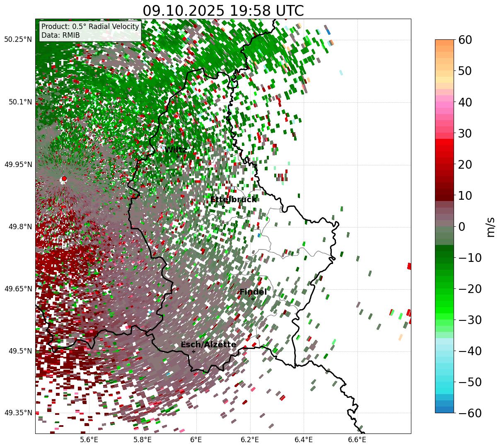Click the colorbar value −50
The image size is (500, 448).
[x=470, y=382]
